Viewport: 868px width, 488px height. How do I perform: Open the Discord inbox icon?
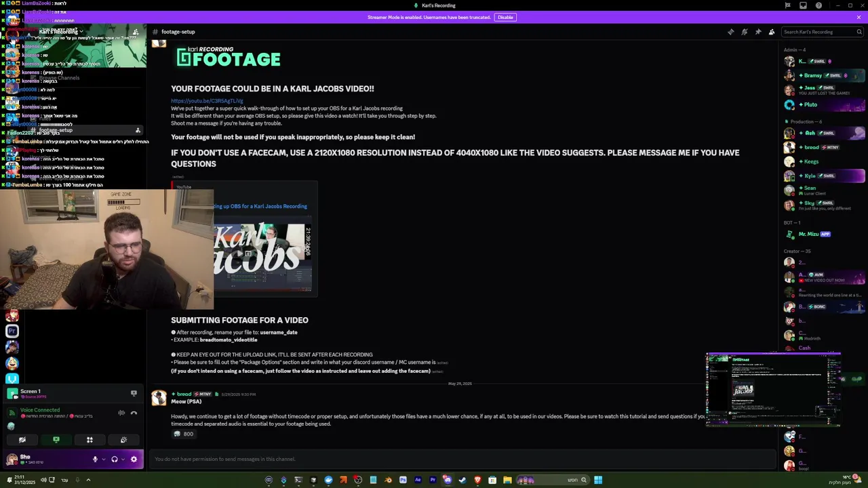click(x=803, y=5)
